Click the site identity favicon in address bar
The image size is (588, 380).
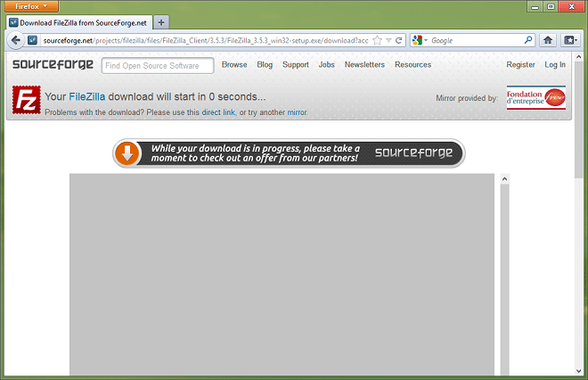(33, 40)
